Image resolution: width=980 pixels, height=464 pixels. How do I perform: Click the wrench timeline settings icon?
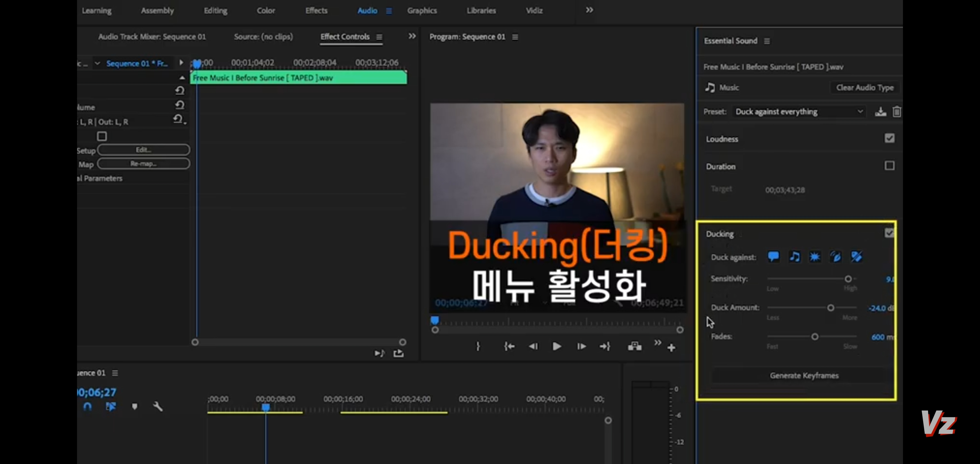(x=158, y=407)
